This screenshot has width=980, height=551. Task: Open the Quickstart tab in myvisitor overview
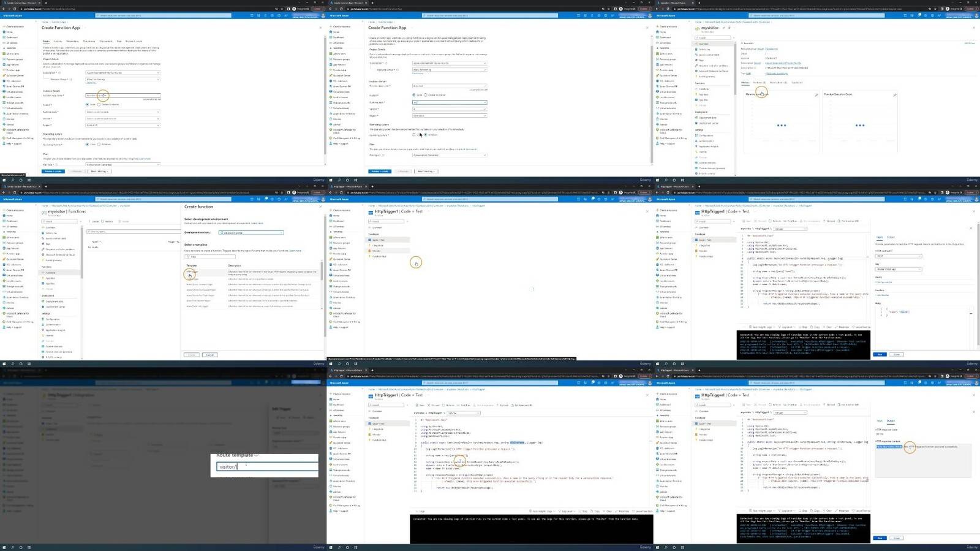click(797, 83)
